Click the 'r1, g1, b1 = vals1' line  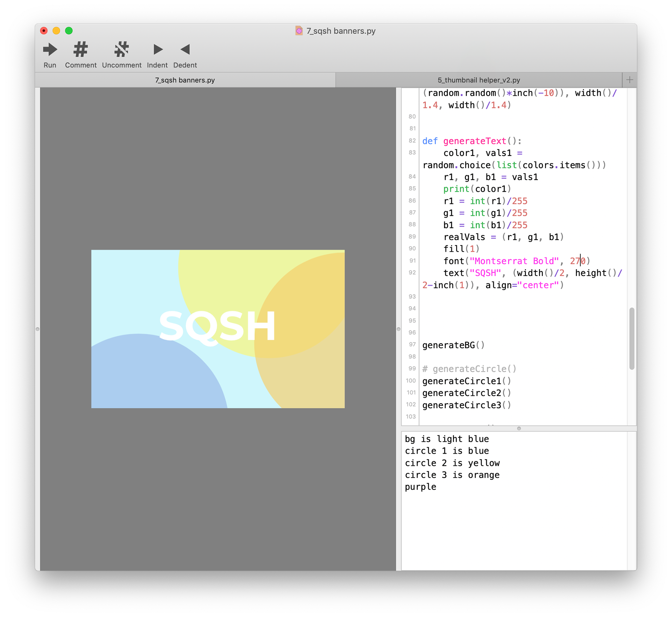[491, 177]
